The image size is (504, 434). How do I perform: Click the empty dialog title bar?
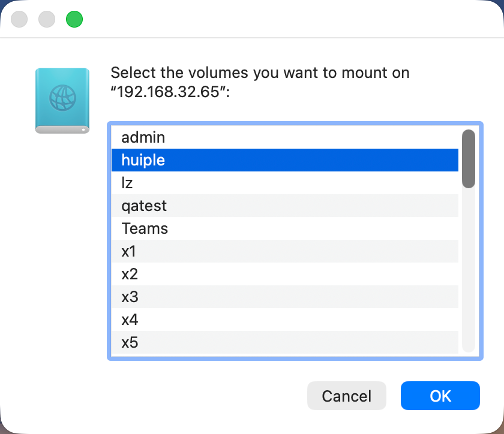tap(288, 19)
